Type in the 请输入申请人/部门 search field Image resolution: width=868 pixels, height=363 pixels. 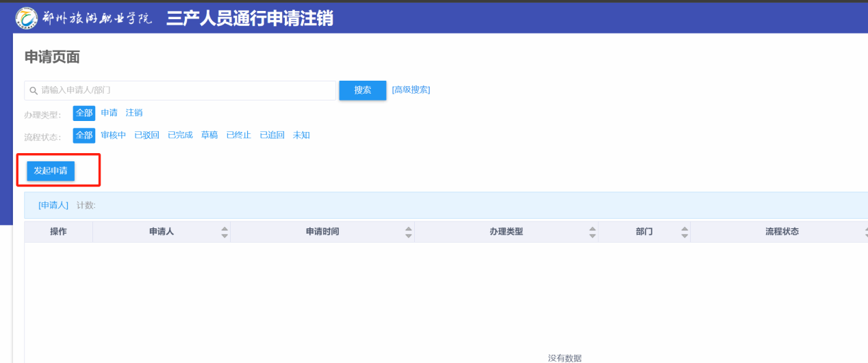coord(185,90)
